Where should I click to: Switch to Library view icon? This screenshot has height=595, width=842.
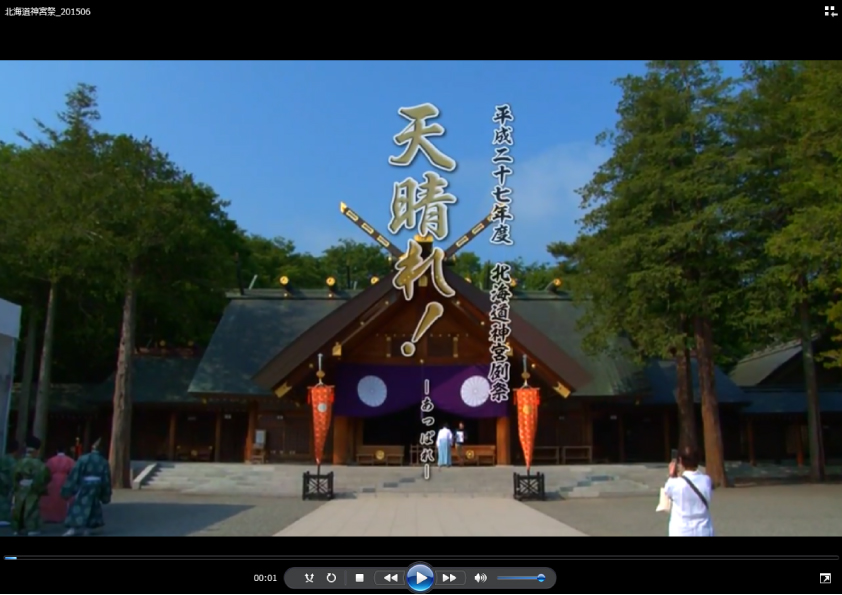pos(830,11)
